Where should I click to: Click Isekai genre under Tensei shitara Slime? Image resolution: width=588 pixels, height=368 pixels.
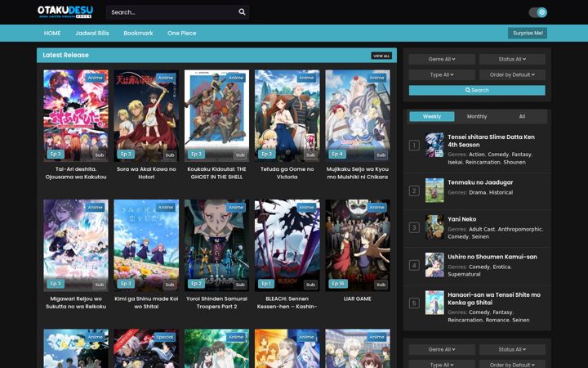coord(455,162)
